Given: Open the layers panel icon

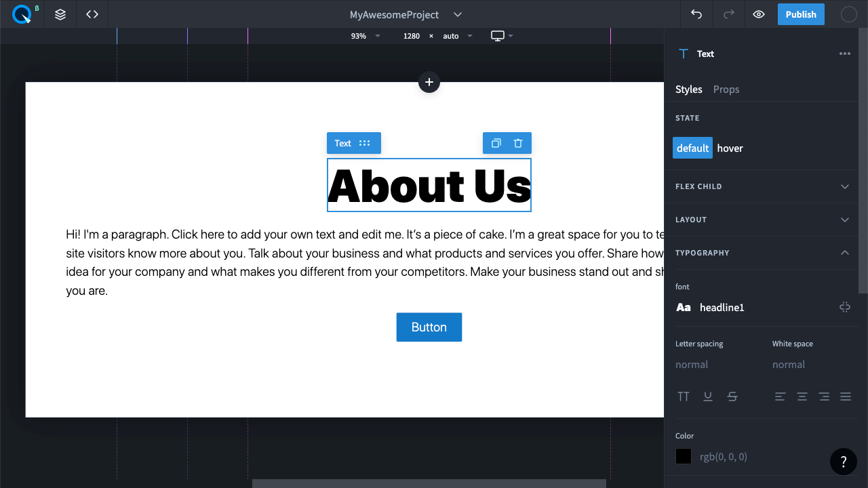Looking at the screenshot, I should click(x=60, y=14).
